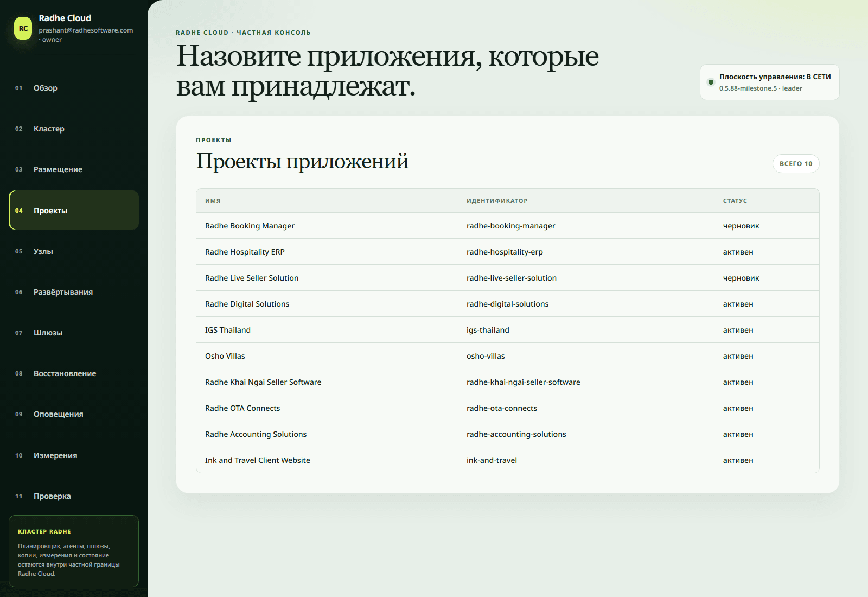
Task: Click the RC avatar badge
Action: [23, 29]
